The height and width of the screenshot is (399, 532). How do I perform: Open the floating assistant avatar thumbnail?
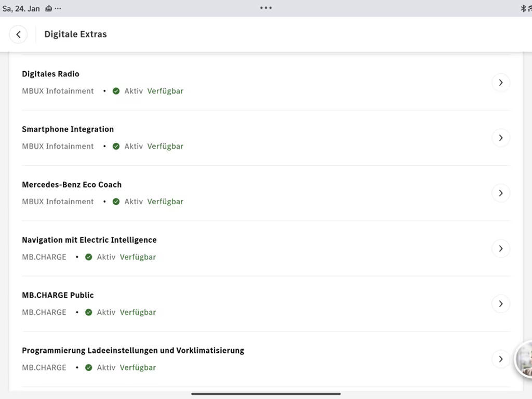tap(524, 360)
